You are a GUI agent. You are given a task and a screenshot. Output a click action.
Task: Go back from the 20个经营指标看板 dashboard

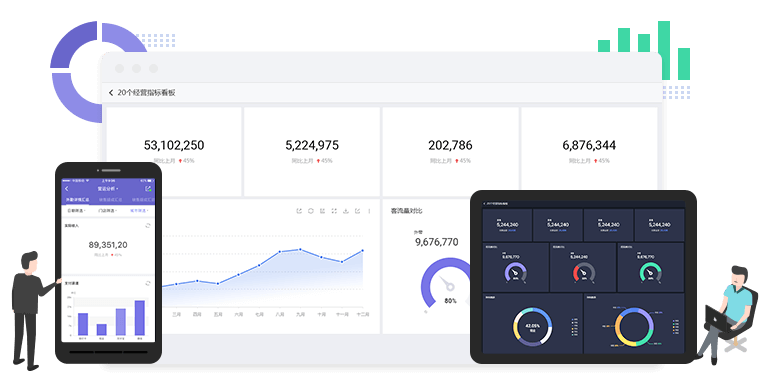[x=111, y=93]
